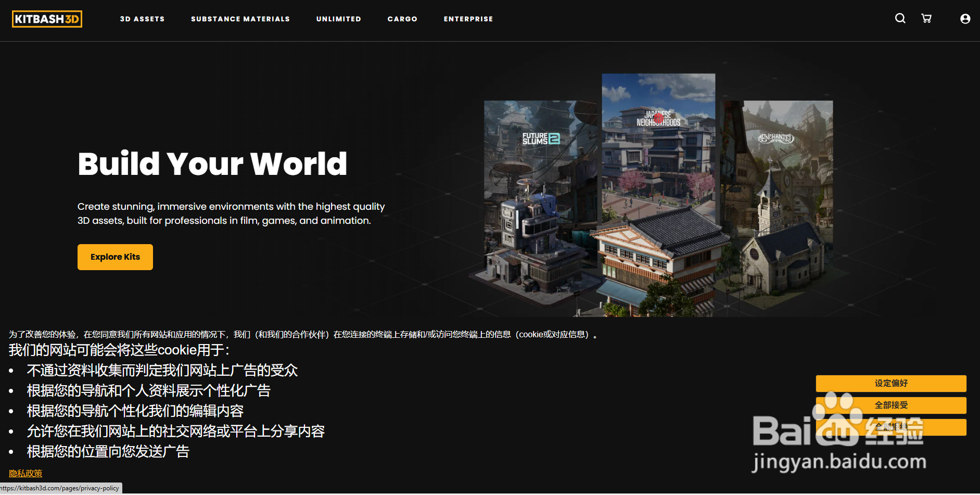Accept all cookies with 全部接受
The height and width of the screenshot is (495, 980).
tap(890, 405)
